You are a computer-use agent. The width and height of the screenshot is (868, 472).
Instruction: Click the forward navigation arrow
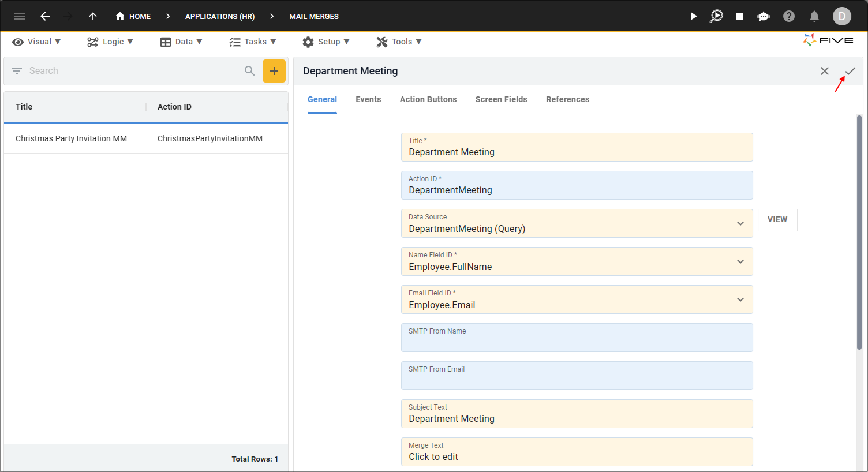(x=68, y=16)
